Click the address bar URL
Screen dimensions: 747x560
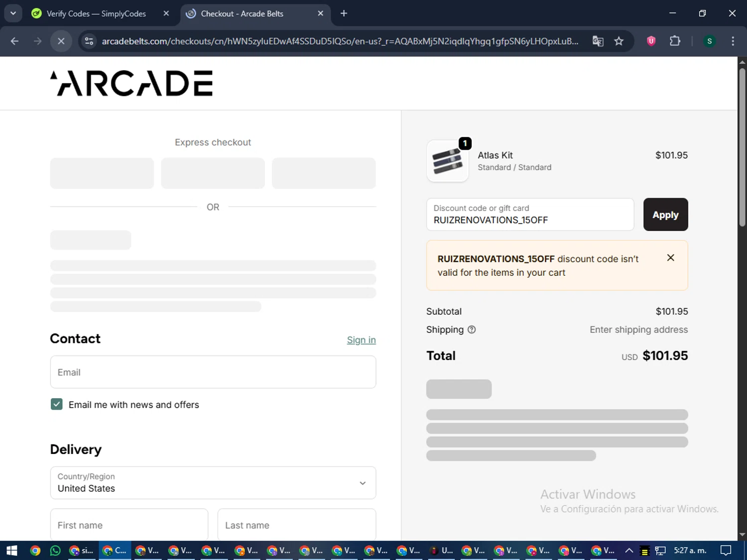[x=340, y=41]
